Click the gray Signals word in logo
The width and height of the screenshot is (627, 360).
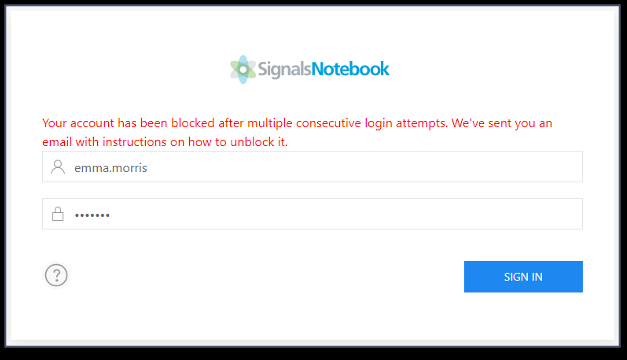pos(284,70)
